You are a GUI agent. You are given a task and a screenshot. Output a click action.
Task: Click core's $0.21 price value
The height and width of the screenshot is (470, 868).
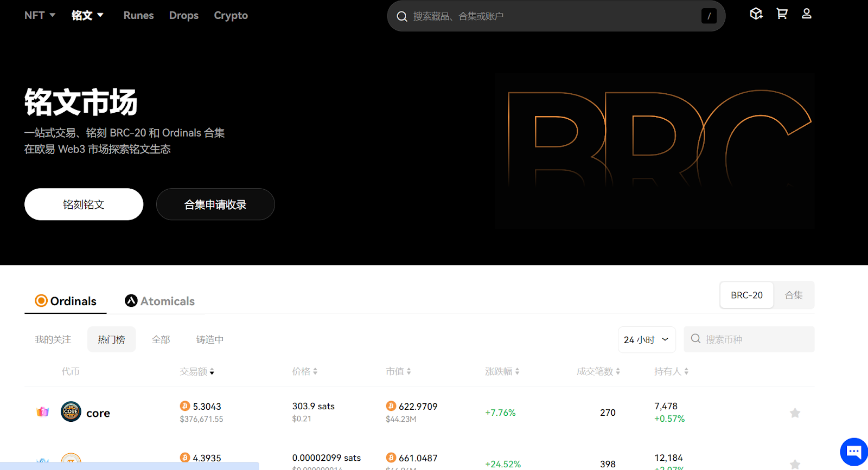pos(302,419)
